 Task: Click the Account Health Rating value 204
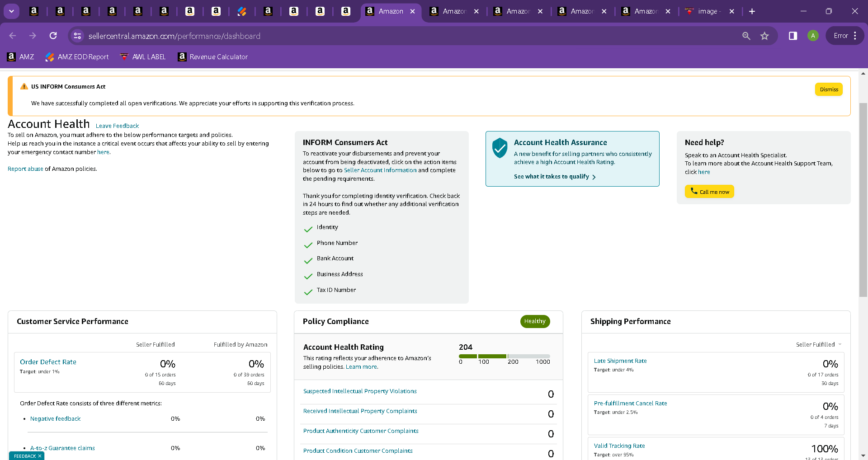466,347
